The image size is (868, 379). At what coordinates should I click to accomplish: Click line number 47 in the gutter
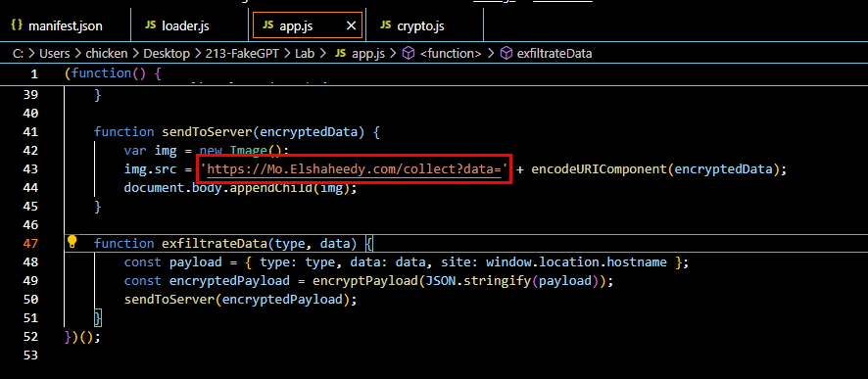(x=31, y=244)
